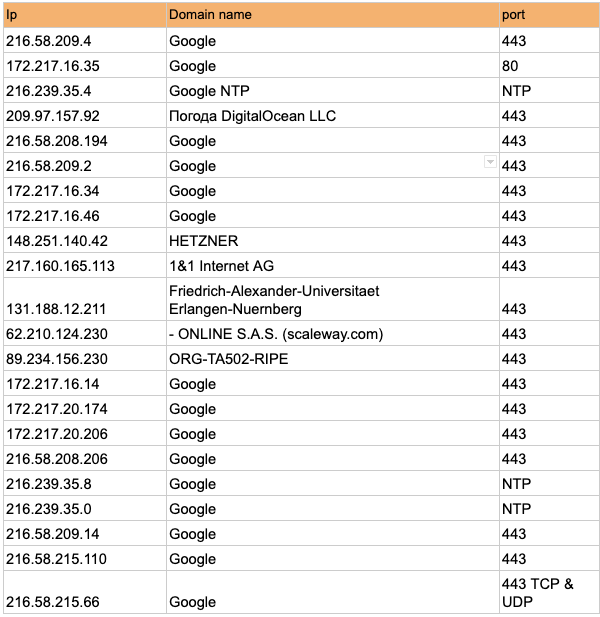
Task: Click the Ip column header cell
Action: [84, 15]
